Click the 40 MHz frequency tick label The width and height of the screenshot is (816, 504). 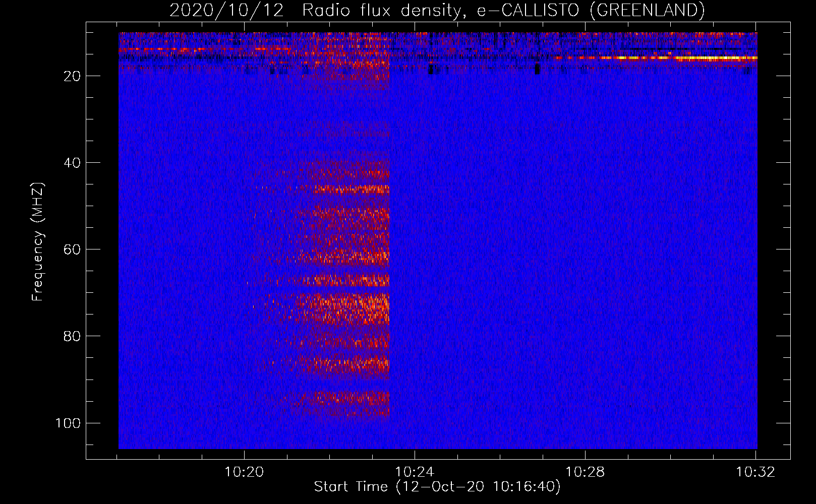[72, 163]
